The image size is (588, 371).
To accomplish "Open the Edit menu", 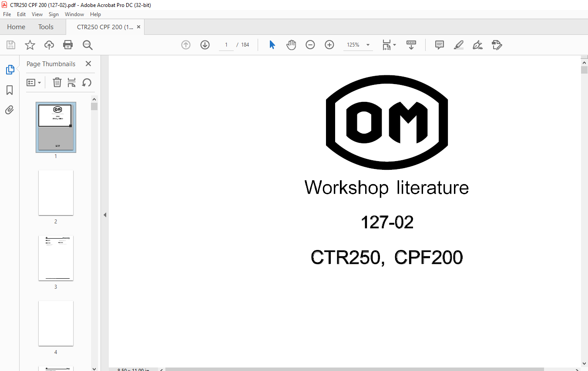I will [21, 14].
